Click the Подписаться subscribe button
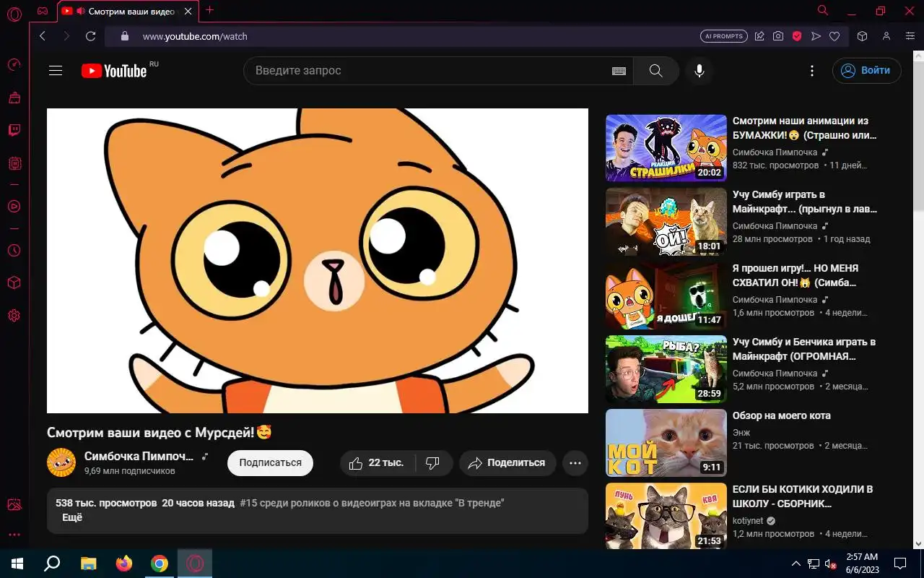This screenshot has height=578, width=924. click(x=270, y=463)
